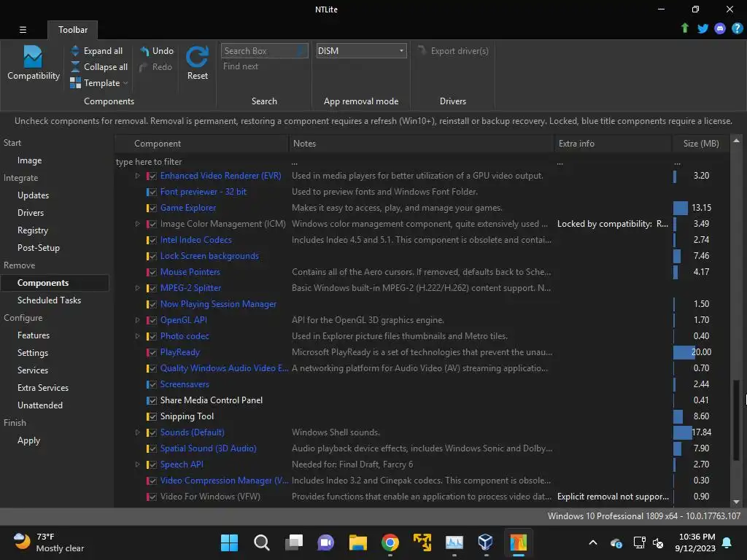Show hidden system tray icons
Viewport: 747px width, 560px height.
coord(593,542)
